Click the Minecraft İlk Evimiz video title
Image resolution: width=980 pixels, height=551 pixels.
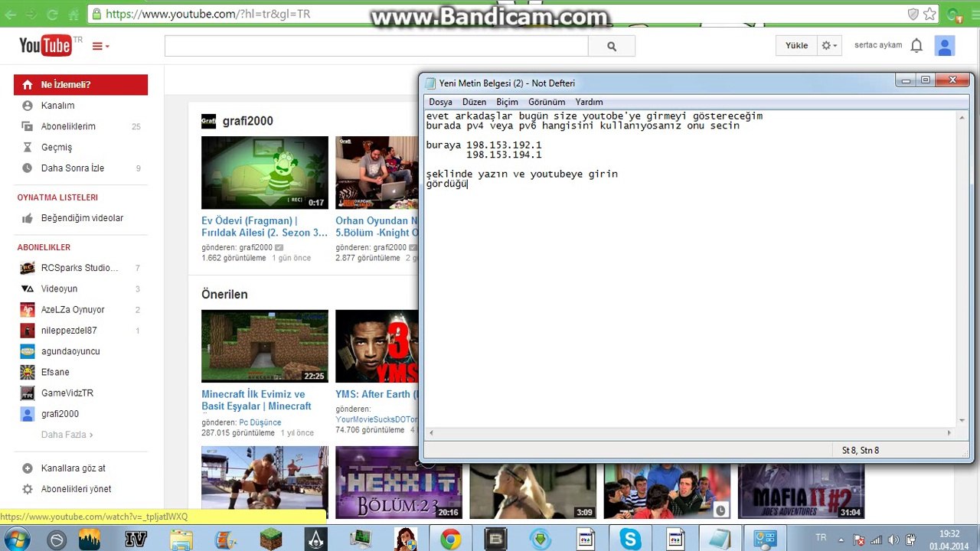(x=256, y=400)
